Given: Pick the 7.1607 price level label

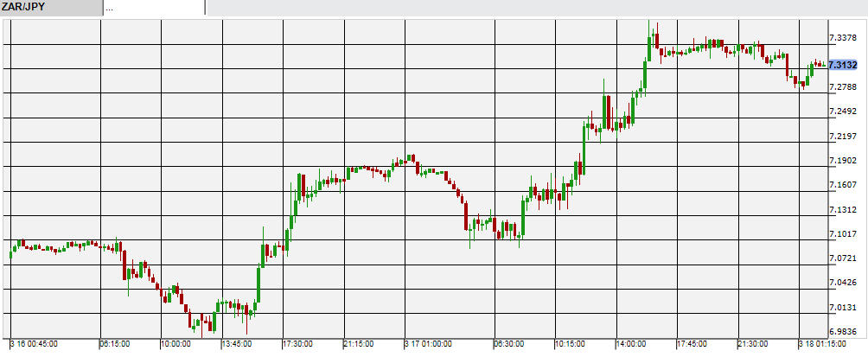Looking at the screenshot, I should (842, 185).
